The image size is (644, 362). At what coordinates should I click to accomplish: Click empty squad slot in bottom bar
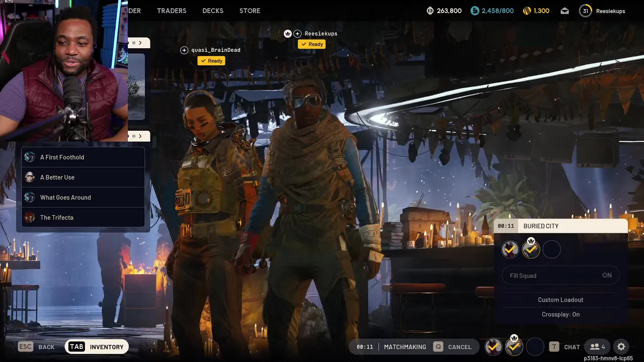coord(535,346)
